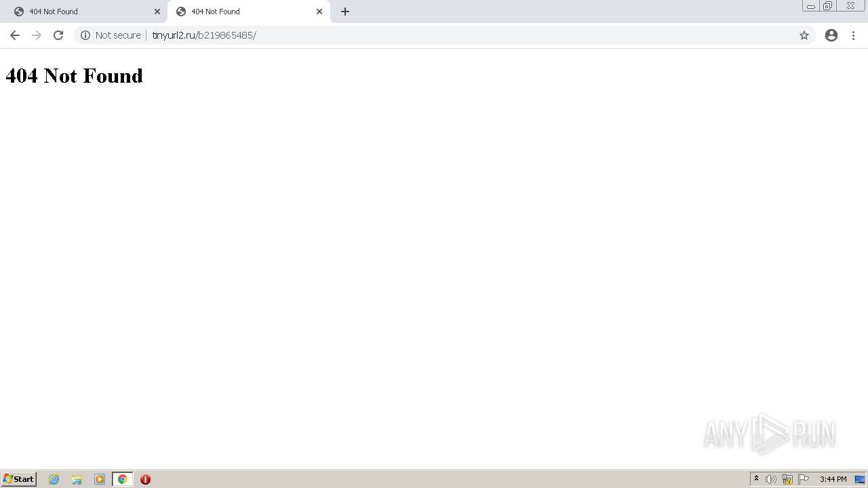The width and height of the screenshot is (868, 488).
Task: Open Windows Media Player from taskbar
Action: 100,479
